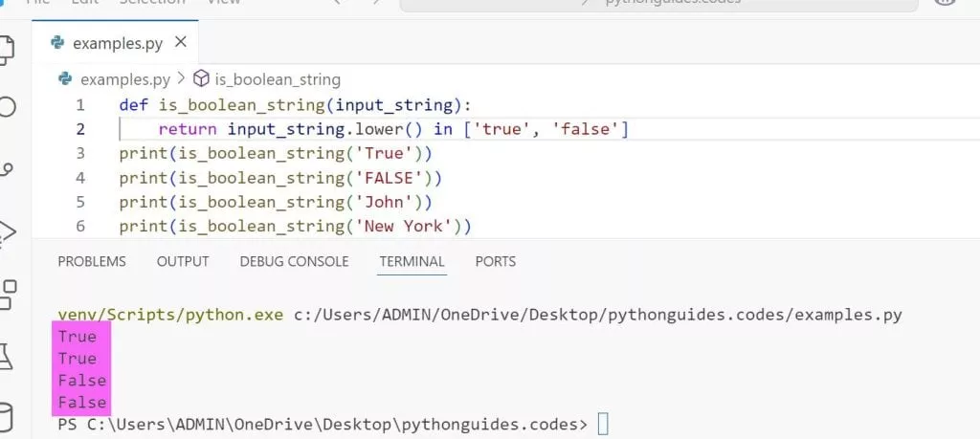Open Source Control view in activity bar

click(x=6, y=169)
